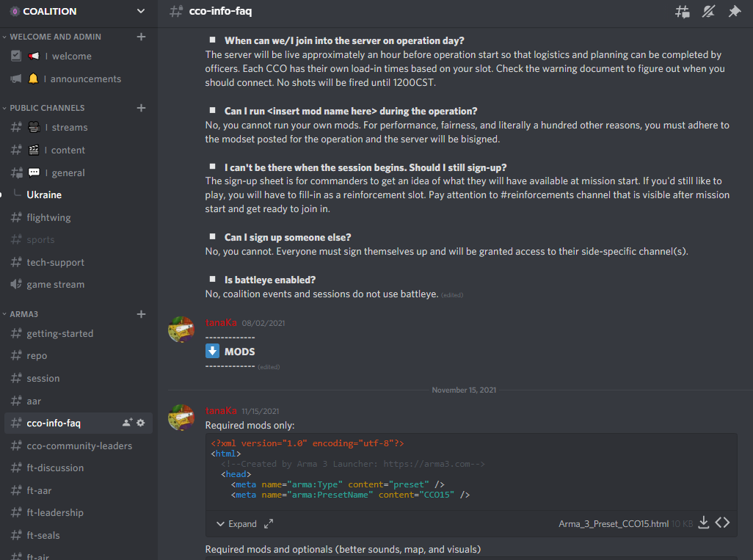Go to the announcements channel
This screenshot has height=560, width=753.
tap(86, 79)
